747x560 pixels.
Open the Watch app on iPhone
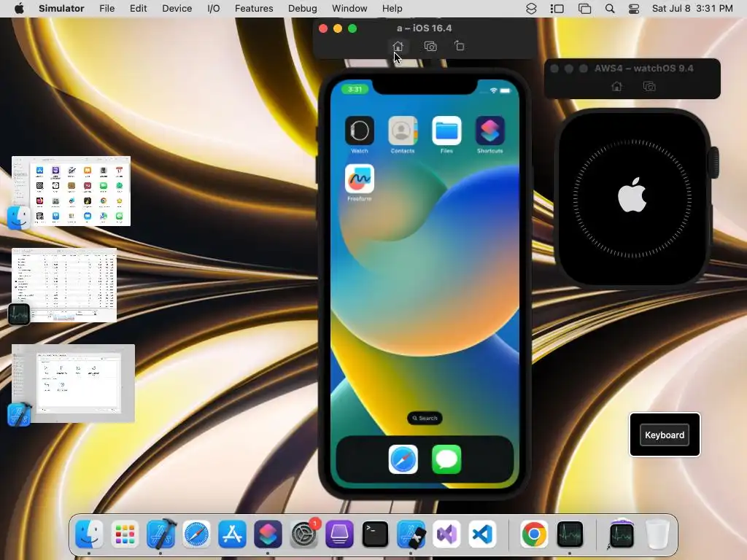point(360,131)
